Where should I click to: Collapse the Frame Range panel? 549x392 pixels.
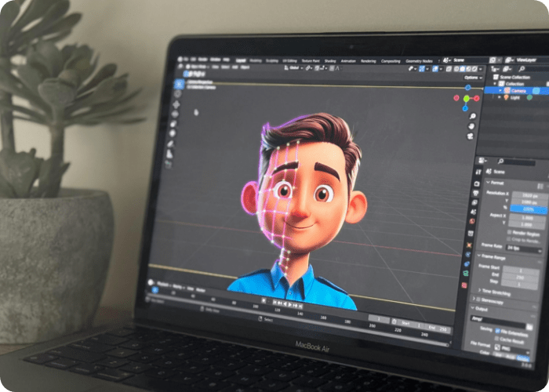click(x=478, y=256)
